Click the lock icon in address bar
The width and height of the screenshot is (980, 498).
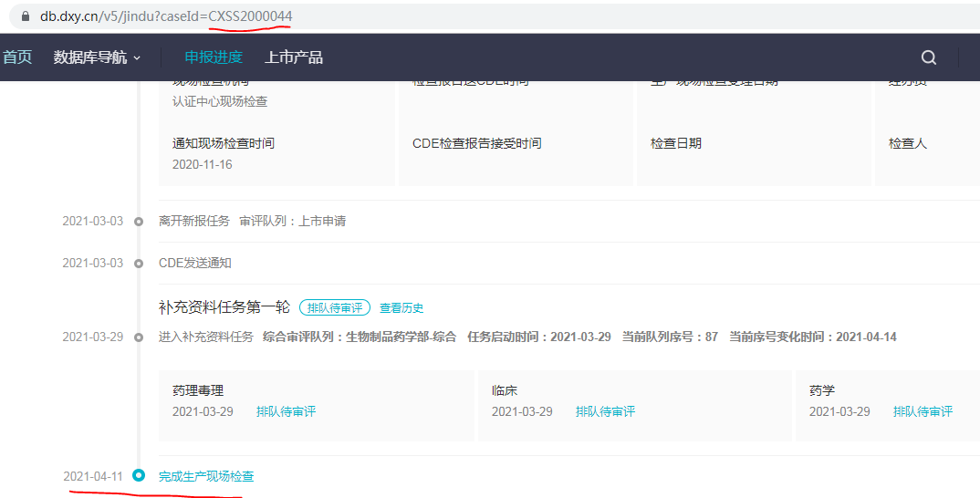coord(25,16)
